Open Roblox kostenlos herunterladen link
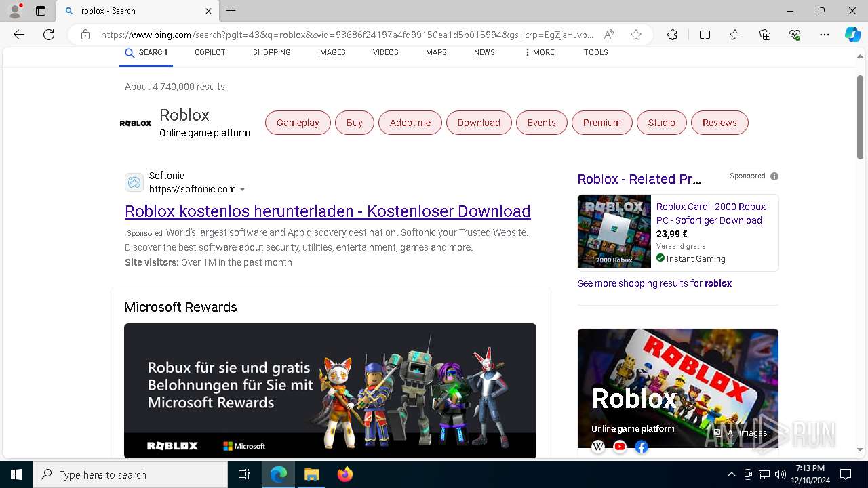Screen dimensions: 868x488 (x=328, y=211)
